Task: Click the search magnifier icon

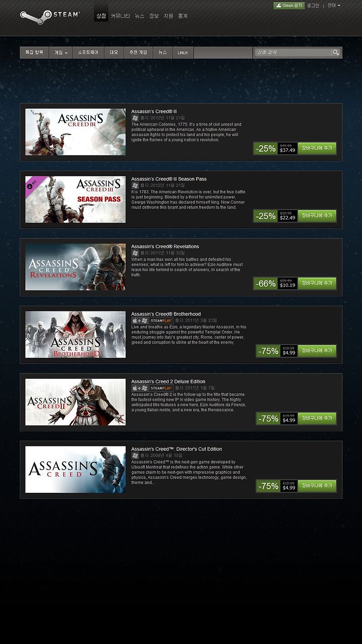Action: pos(335,52)
